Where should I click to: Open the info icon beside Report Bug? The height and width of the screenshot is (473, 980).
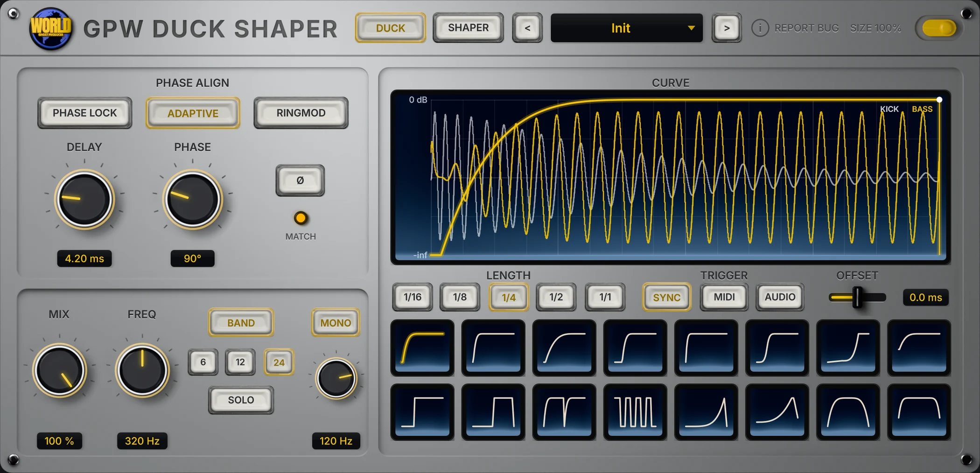point(760,28)
